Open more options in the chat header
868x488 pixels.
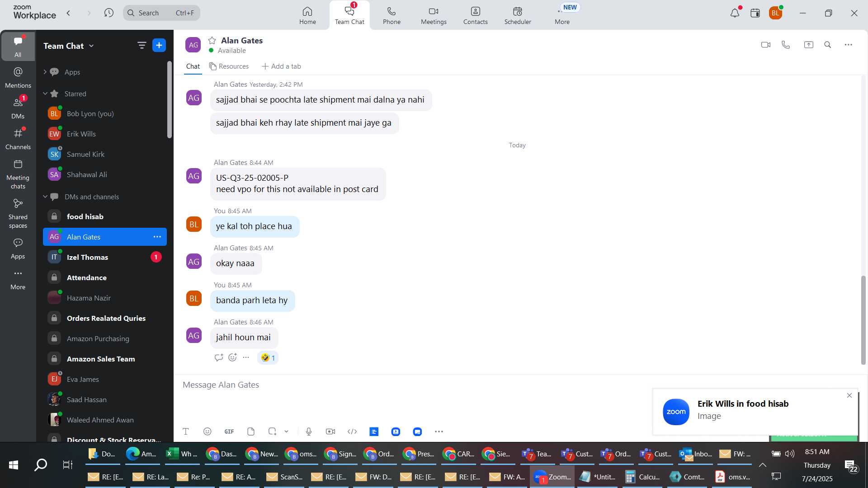848,45
